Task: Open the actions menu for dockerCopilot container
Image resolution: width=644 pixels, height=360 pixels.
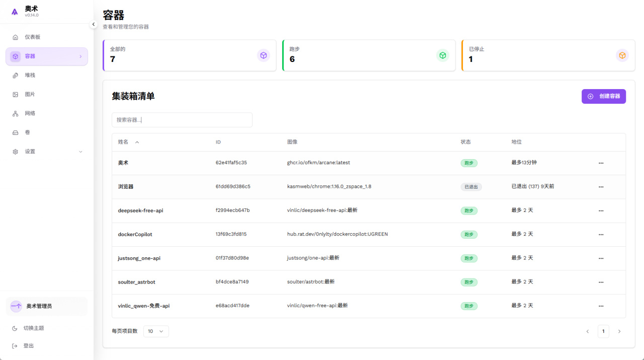Action: click(601, 235)
